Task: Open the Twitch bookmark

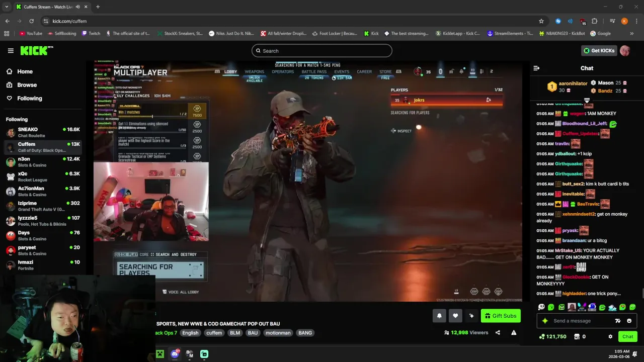Action: tap(91, 34)
